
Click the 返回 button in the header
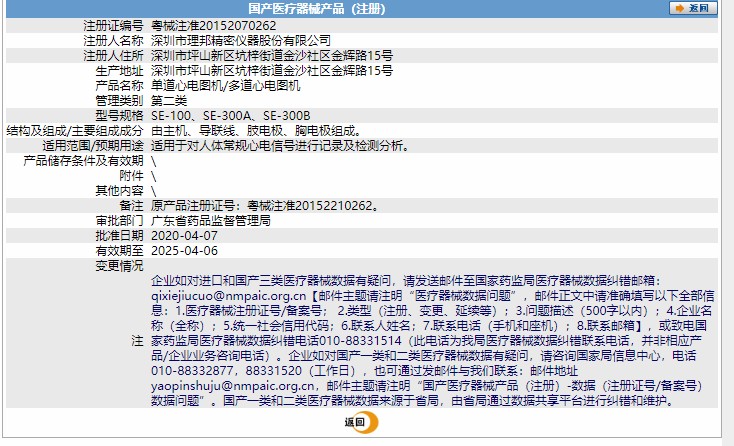pyautogui.click(x=693, y=8)
